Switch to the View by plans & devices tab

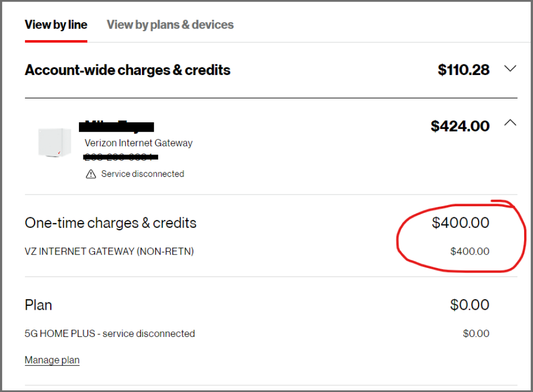click(x=170, y=24)
